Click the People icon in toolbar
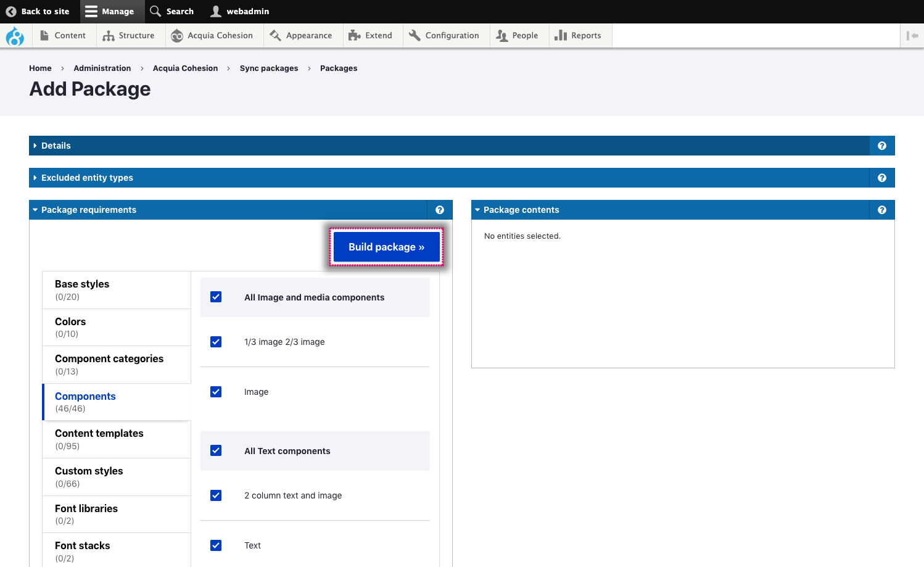The height and width of the screenshot is (567, 924). (501, 35)
